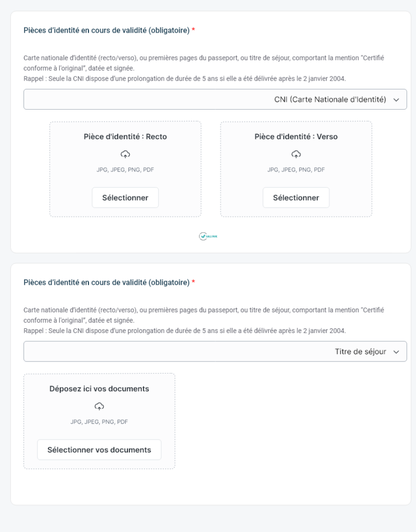Viewport: 416px width, 532px height.
Task: Click the Pièce d'identité : Recto title
Action: 125,137
